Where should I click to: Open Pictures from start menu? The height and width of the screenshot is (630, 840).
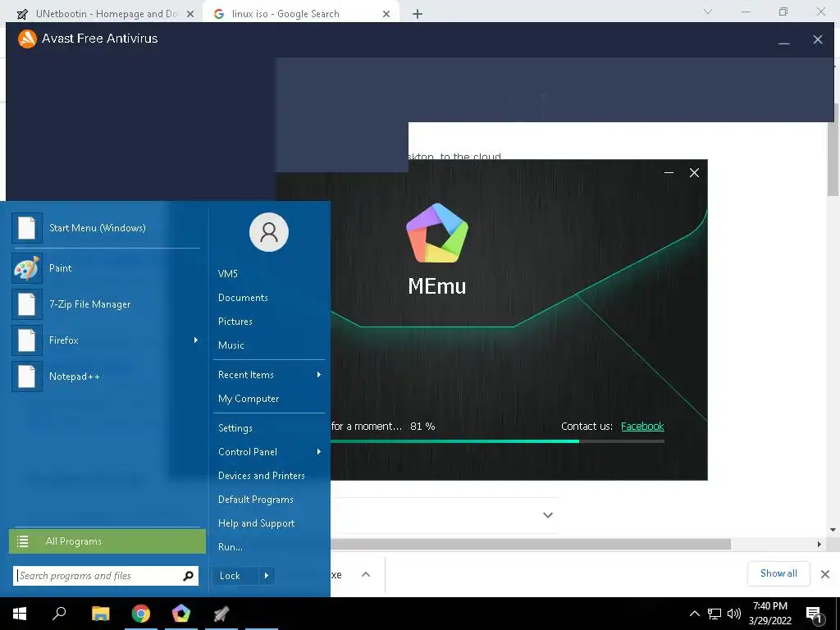(x=235, y=322)
